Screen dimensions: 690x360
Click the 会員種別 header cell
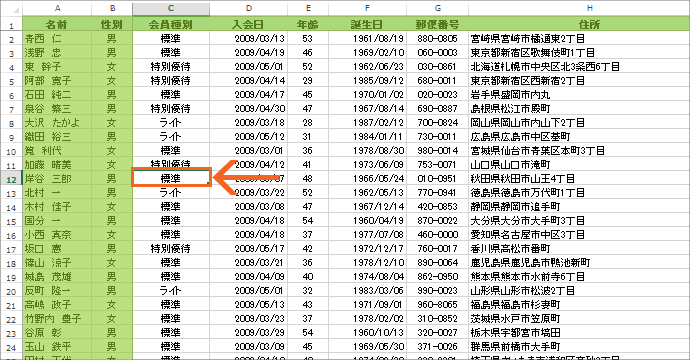(171, 24)
